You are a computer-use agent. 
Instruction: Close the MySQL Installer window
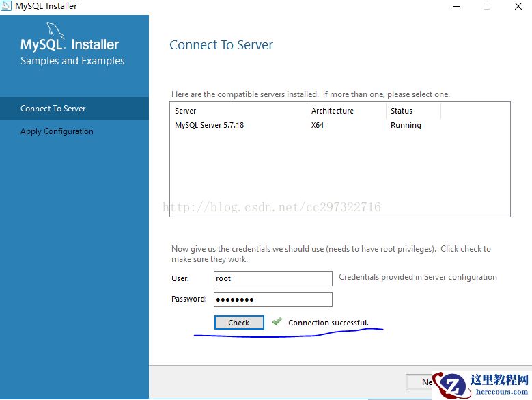(518, 6)
